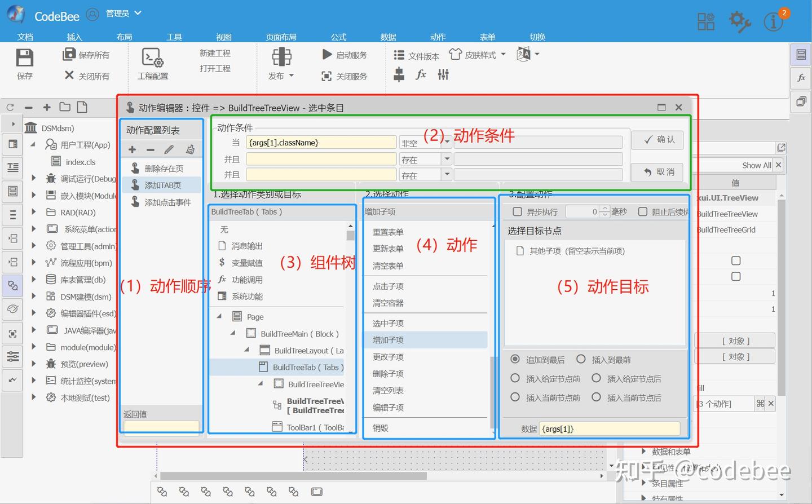
Task: Enable the 异步执行 checkbox
Action: click(517, 211)
